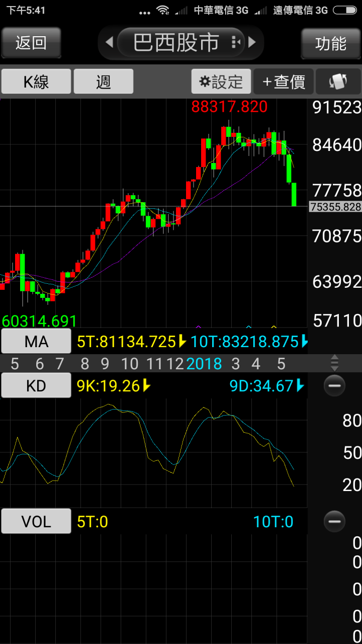Tap the low price label 60314.691
The image size is (362, 644).
pos(39,320)
